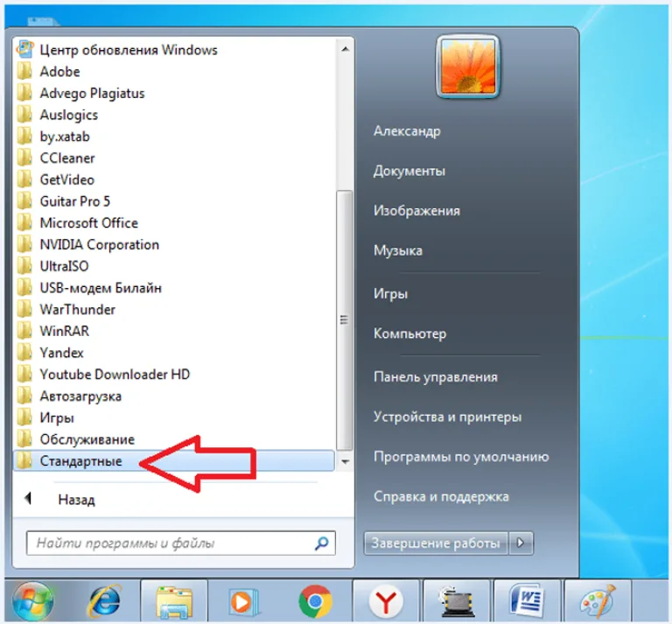672x624 pixels.
Task: Open Документы in the right pane
Action: (409, 171)
